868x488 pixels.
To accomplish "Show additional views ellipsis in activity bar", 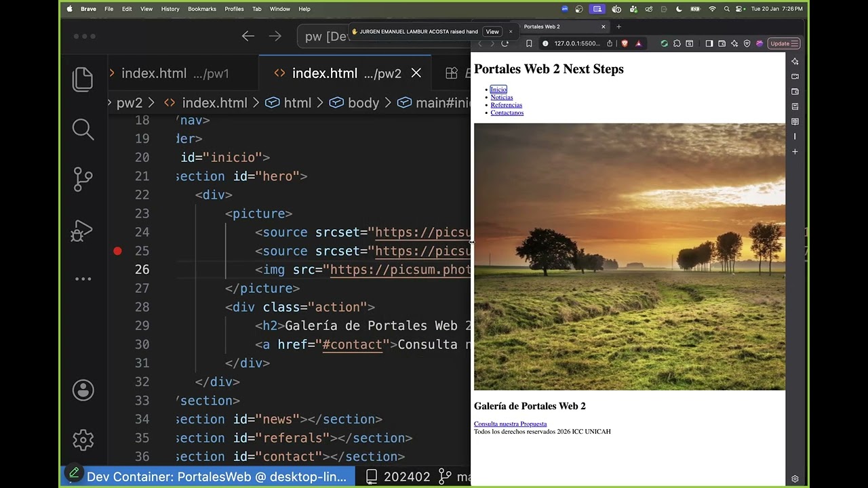I will 83,279.
